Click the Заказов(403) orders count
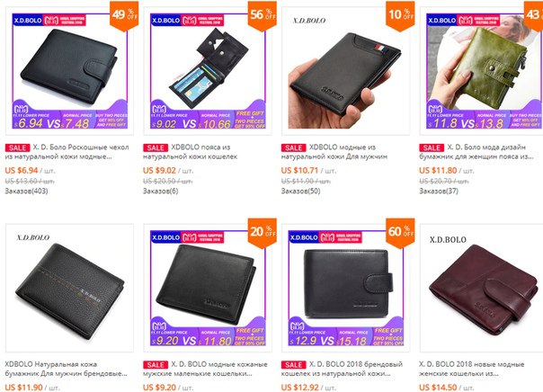Image resolution: width=543 pixels, height=392 pixels. point(26,192)
